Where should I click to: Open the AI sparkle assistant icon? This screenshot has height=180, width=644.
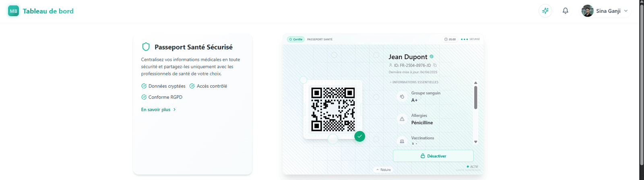tap(545, 11)
